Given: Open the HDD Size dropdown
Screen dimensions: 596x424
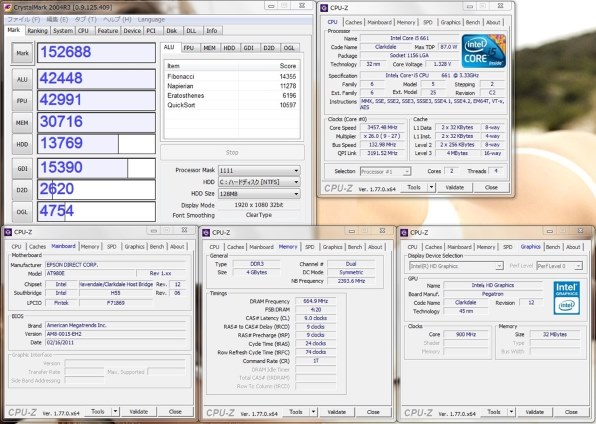Looking at the screenshot, I should click(259, 194).
